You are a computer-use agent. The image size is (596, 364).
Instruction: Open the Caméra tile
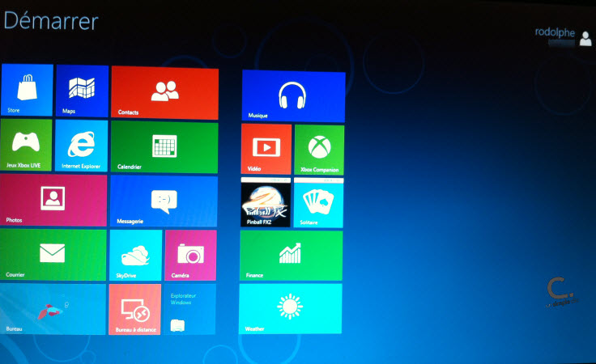point(190,256)
